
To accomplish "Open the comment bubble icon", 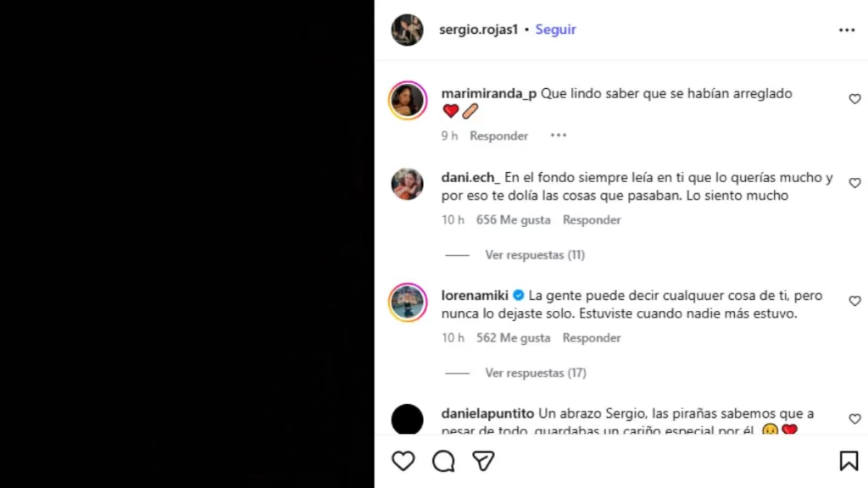I will point(443,461).
